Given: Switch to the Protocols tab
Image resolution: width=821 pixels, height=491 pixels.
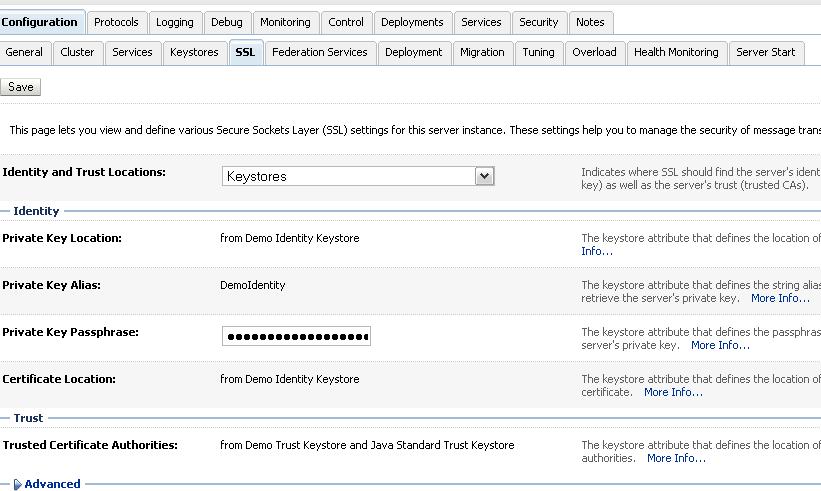Looking at the screenshot, I should [117, 22].
